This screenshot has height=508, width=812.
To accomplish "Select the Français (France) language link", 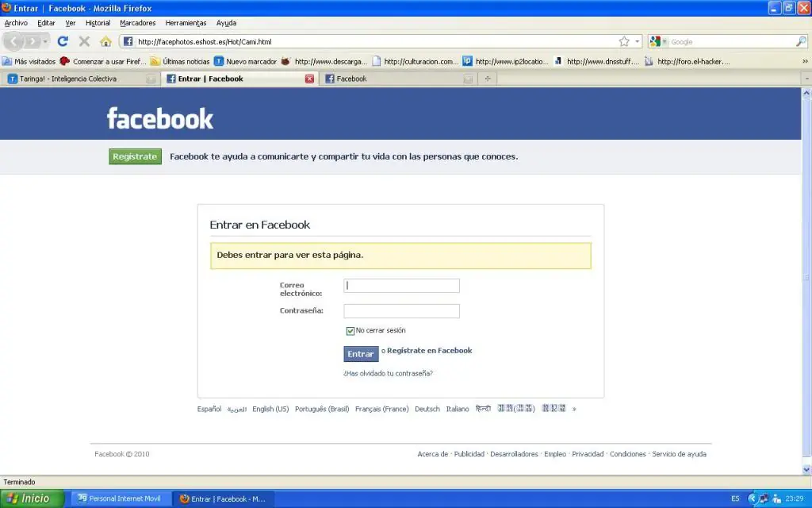I will pyautogui.click(x=381, y=409).
